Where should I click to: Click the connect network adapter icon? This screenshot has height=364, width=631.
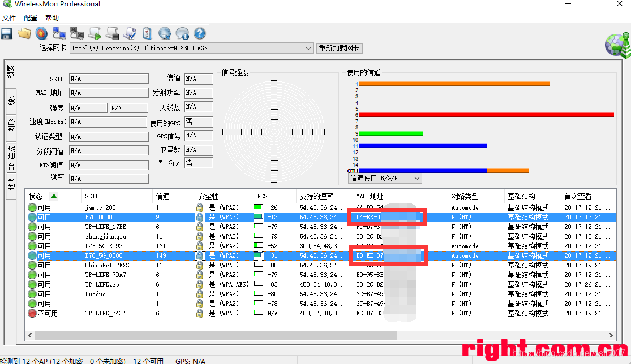[x=59, y=33]
